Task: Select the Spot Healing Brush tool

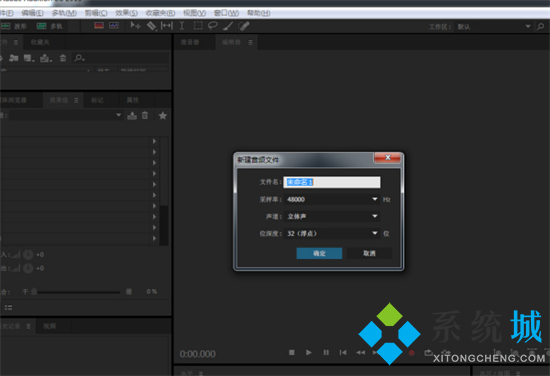Action: pos(244,26)
